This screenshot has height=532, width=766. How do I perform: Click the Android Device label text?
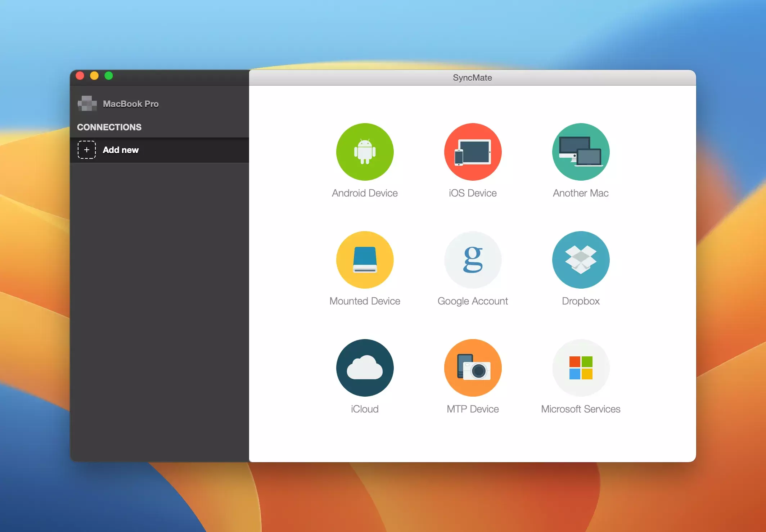pyautogui.click(x=365, y=193)
